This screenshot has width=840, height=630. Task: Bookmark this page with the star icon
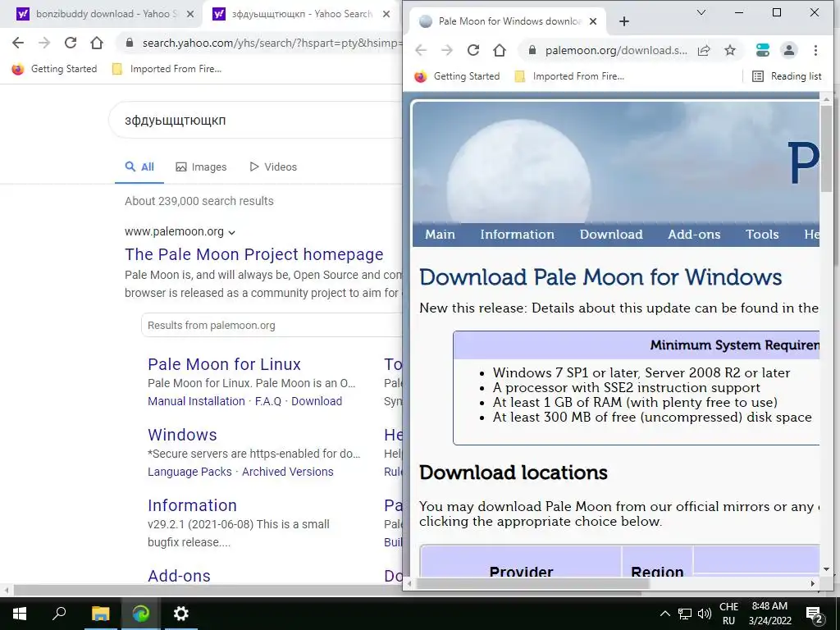(729, 50)
